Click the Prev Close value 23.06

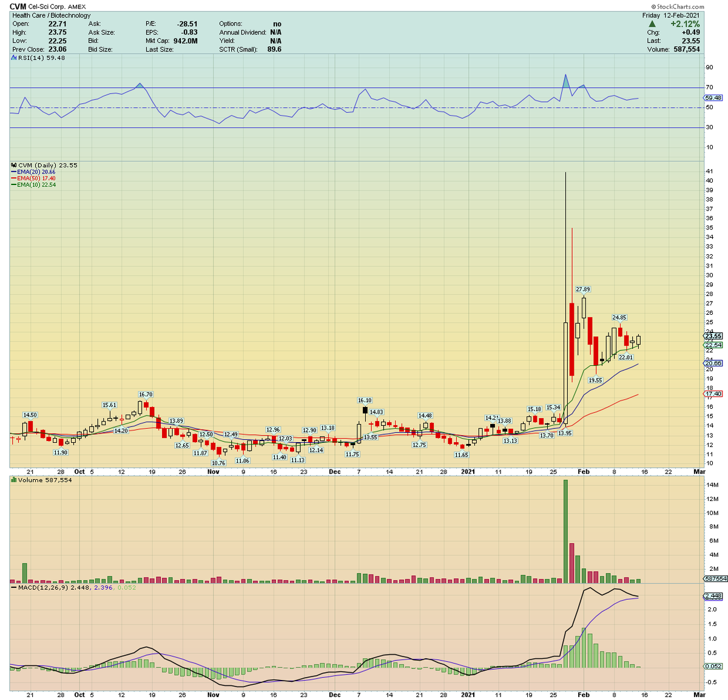[58, 50]
